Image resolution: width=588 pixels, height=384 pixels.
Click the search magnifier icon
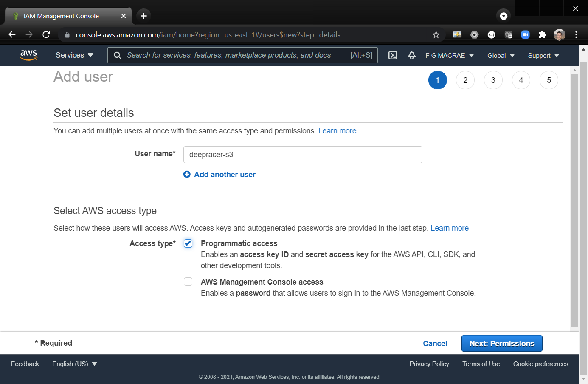click(x=118, y=55)
